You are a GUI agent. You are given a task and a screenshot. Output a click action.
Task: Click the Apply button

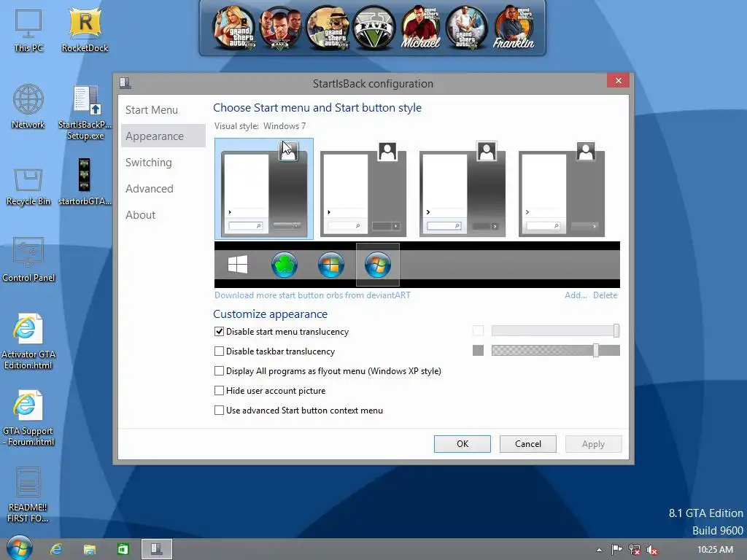(593, 444)
